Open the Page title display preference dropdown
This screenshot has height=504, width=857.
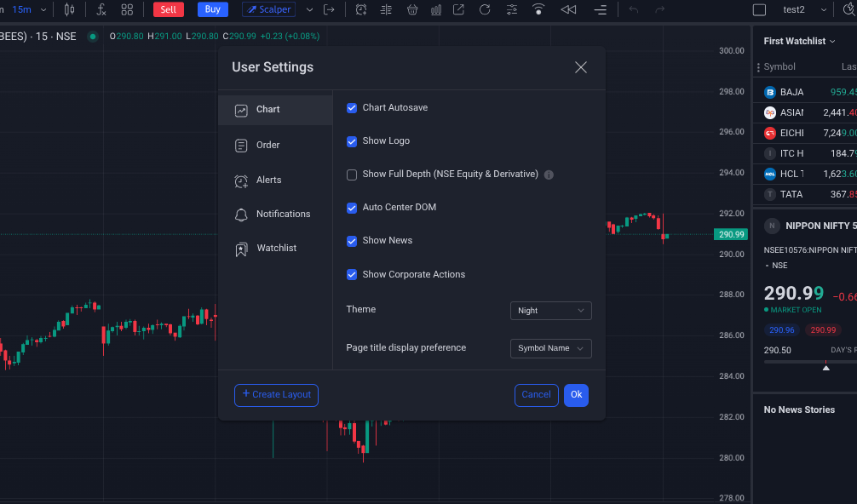pos(550,348)
